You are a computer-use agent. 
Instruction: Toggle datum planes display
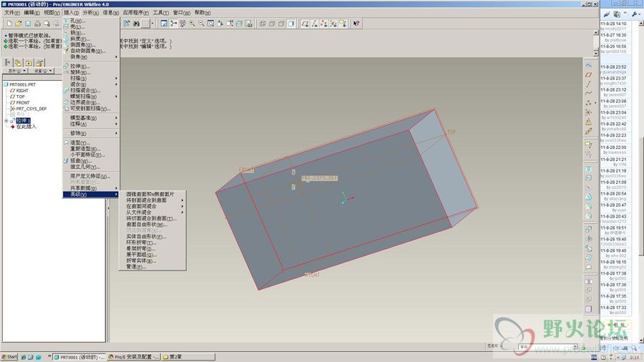[x=305, y=24]
